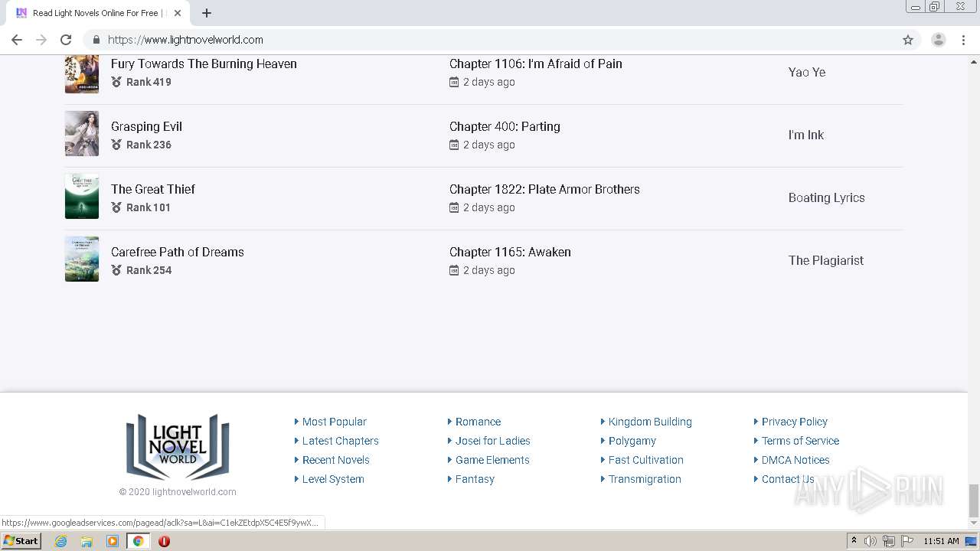980x551 pixels.
Task: Click the calendar icon under Chapter 1822
Action: (x=454, y=207)
